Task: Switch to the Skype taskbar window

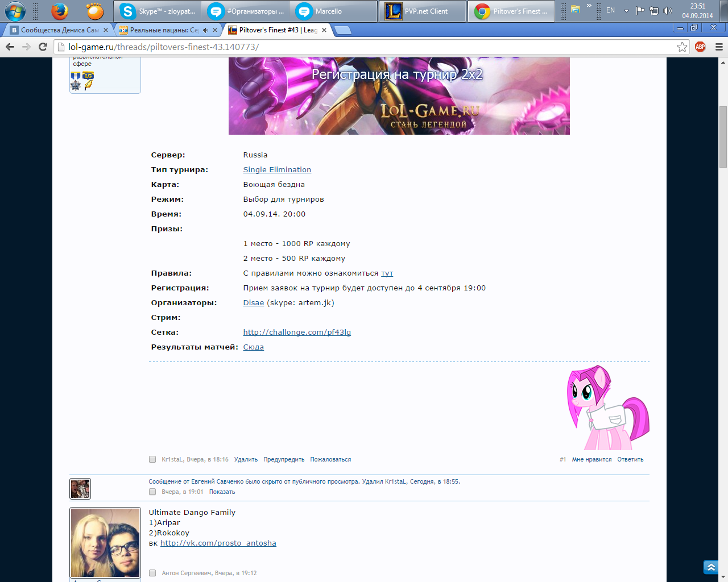Action: click(x=159, y=11)
